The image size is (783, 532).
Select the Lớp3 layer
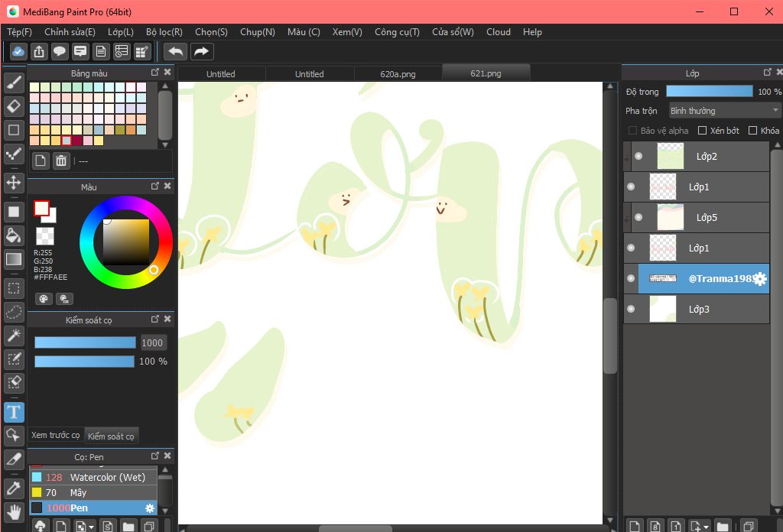pos(697,309)
